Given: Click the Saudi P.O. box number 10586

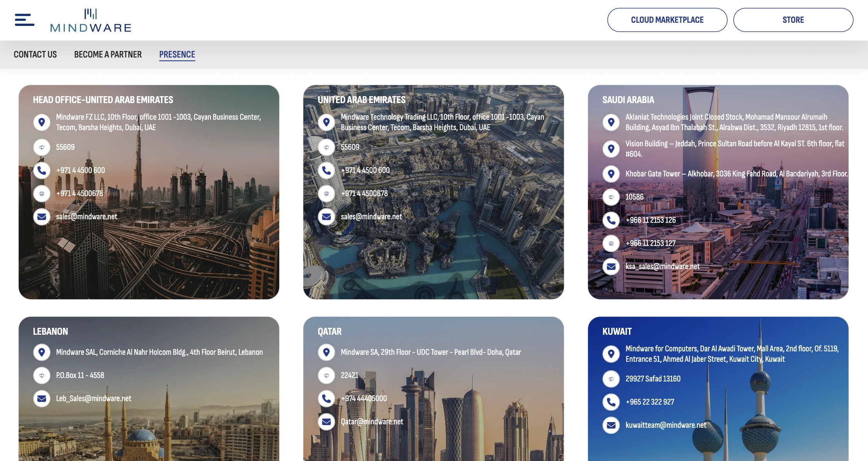Looking at the screenshot, I should pyautogui.click(x=634, y=197).
